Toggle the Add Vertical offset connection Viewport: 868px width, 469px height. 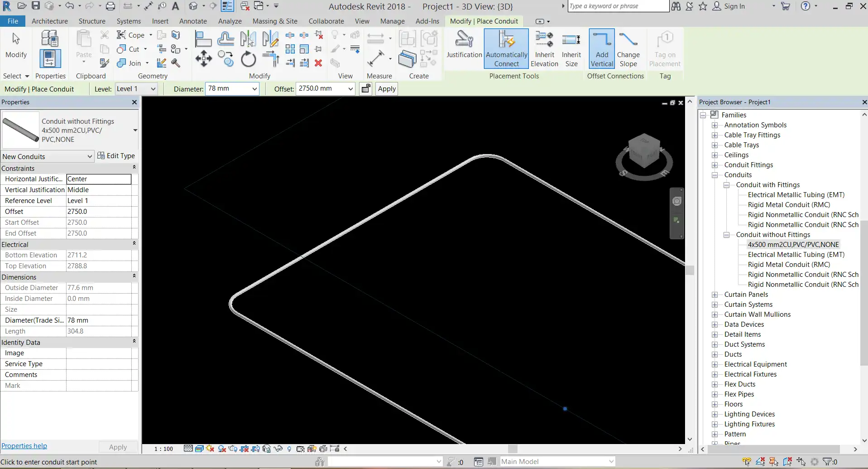[602, 48]
